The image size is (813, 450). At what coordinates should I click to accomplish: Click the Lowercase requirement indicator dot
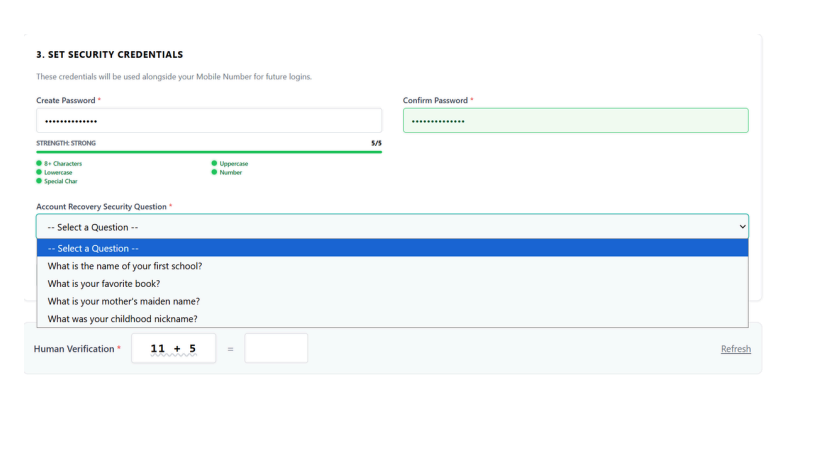coord(39,172)
